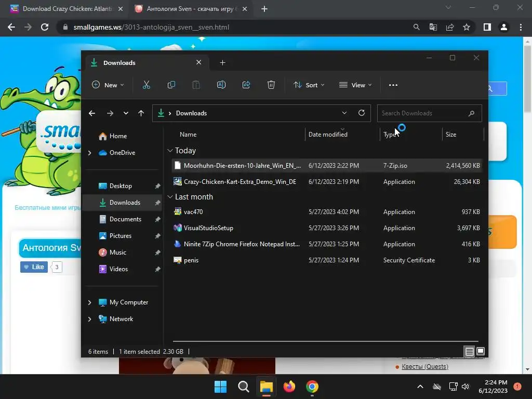Refresh the Downloads folder view
532x399 pixels.
coord(362,113)
